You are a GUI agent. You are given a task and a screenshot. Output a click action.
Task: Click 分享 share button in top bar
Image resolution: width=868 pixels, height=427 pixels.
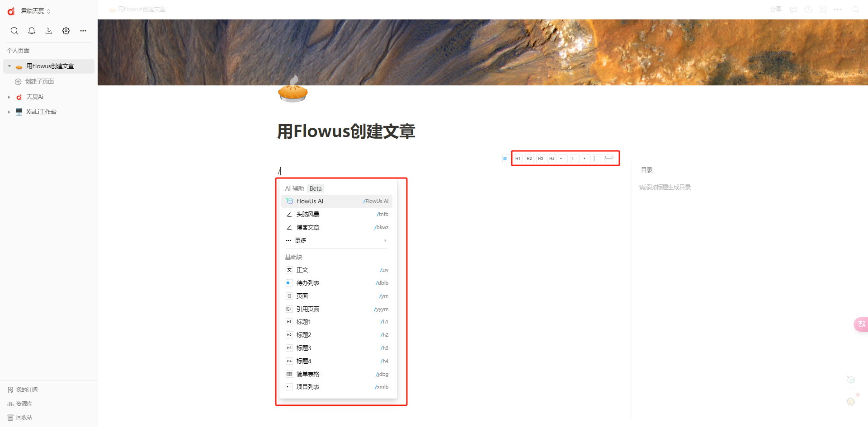pos(776,9)
